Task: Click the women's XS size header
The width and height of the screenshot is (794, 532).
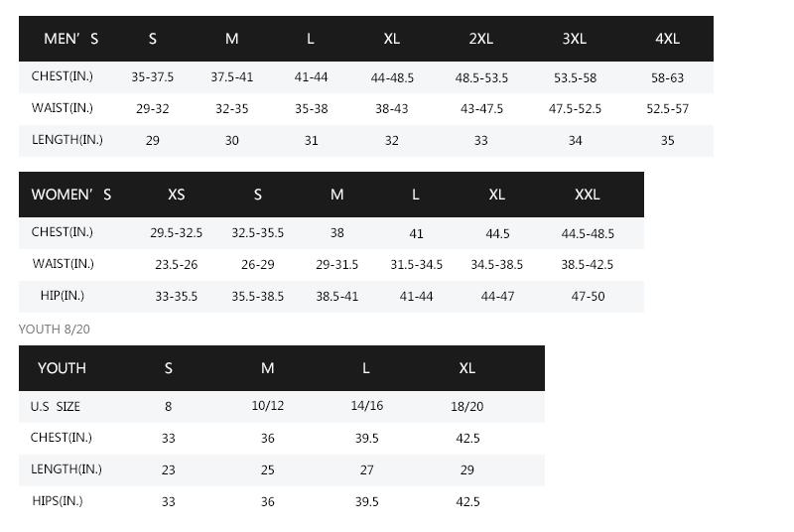Action: [177, 195]
